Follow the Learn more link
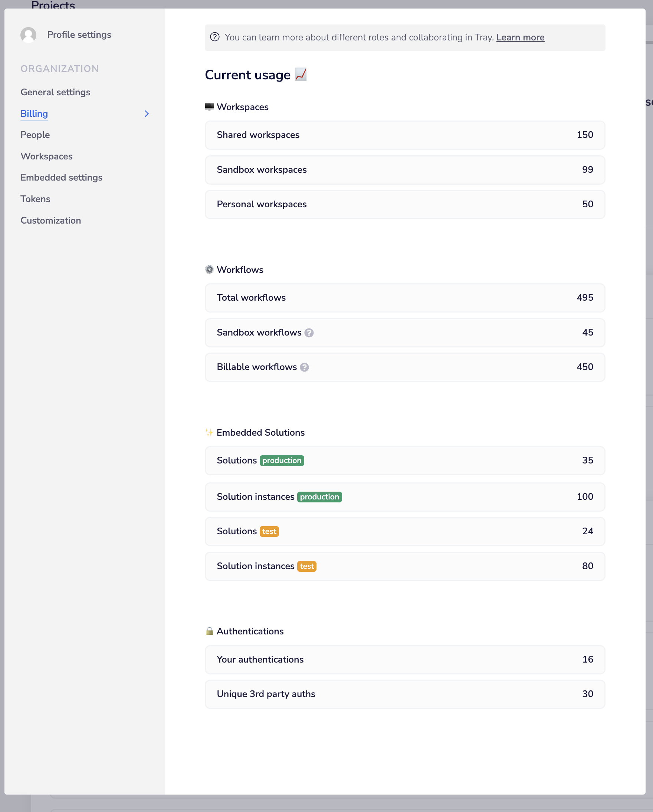Viewport: 653px width, 812px height. click(520, 37)
